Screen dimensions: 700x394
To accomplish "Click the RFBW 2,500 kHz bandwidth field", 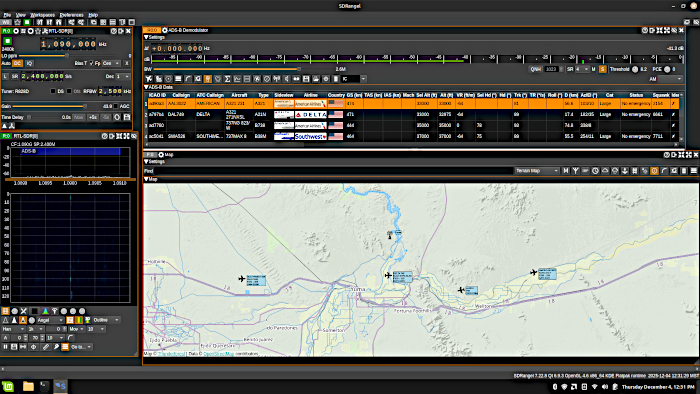I will pos(110,91).
